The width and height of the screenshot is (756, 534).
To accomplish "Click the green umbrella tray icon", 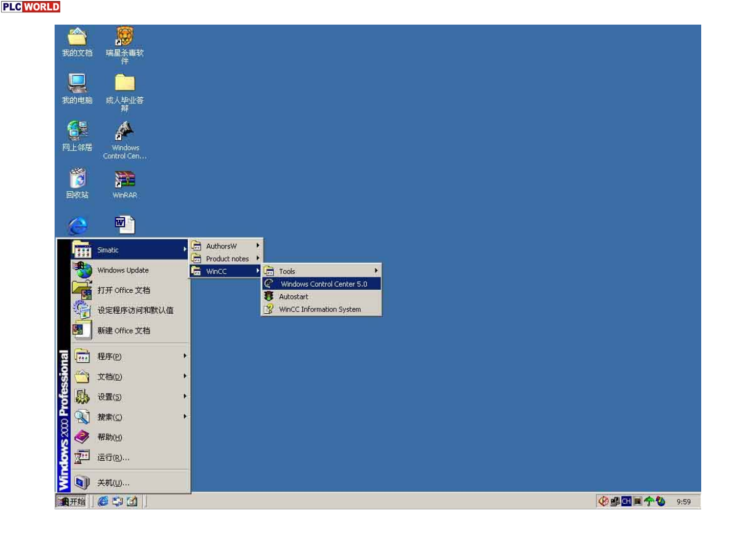I will (649, 501).
